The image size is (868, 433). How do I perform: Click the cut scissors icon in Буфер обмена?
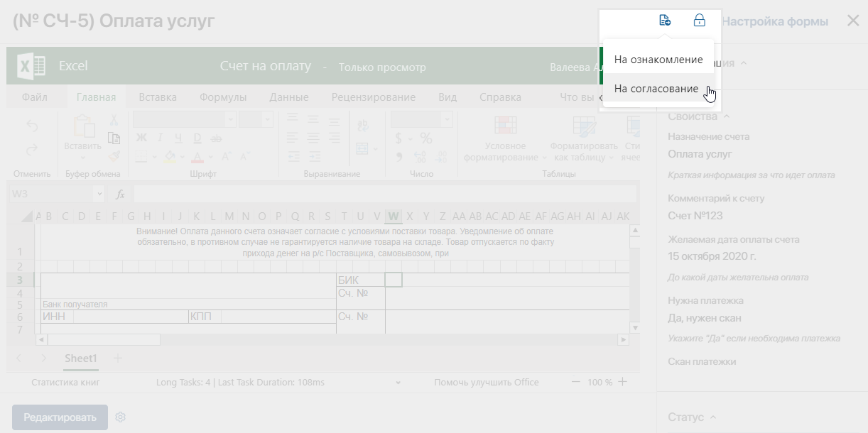[x=114, y=120]
